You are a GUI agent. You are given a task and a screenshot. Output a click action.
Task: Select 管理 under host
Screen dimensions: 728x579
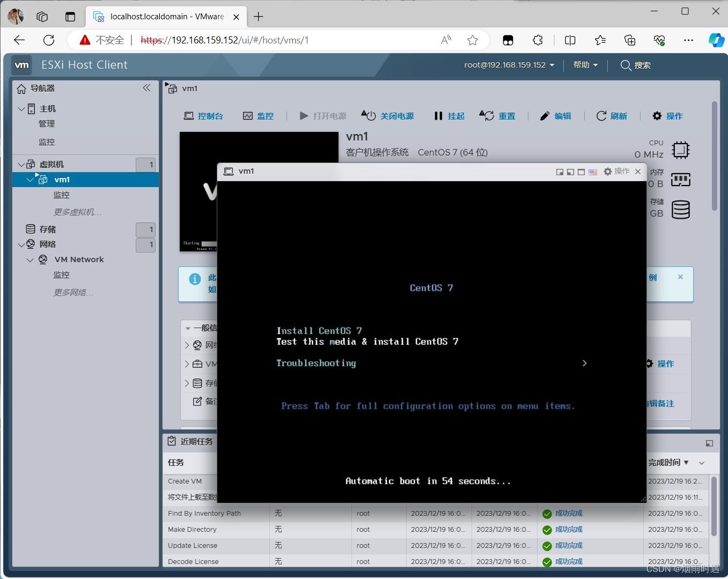point(47,124)
